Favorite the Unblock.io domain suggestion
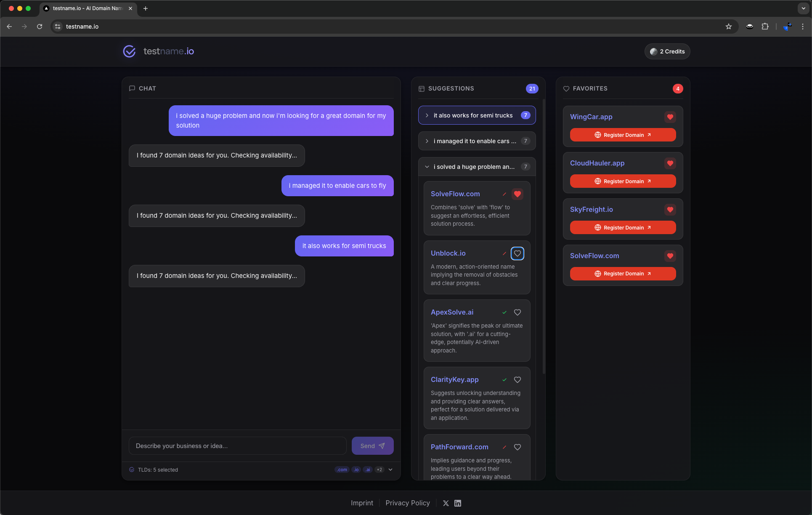The width and height of the screenshot is (812, 515). (x=517, y=253)
